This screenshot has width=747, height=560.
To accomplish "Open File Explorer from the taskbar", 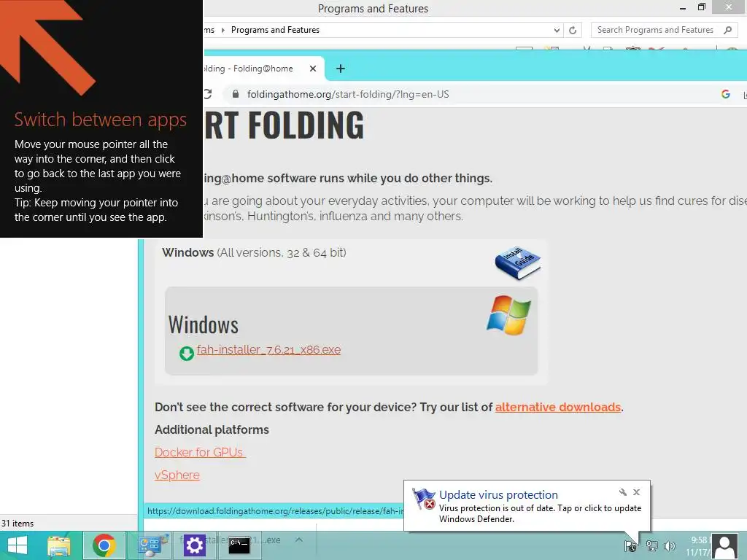I will (x=58, y=545).
